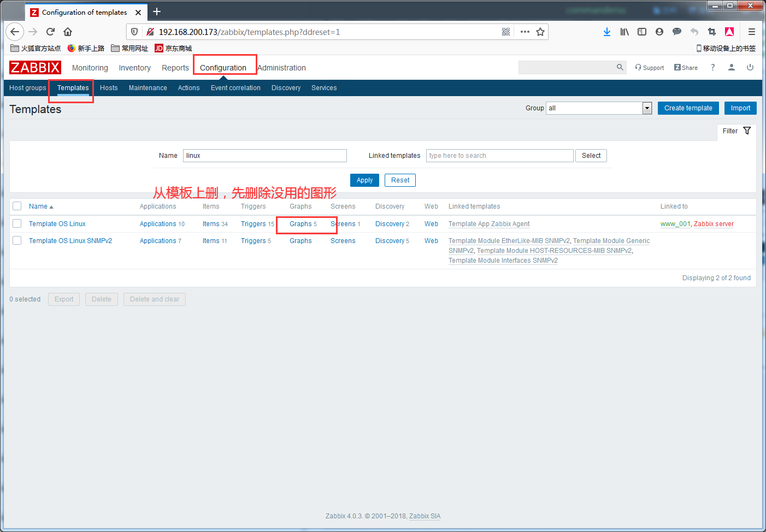Open the Firefox account icon

659,32
